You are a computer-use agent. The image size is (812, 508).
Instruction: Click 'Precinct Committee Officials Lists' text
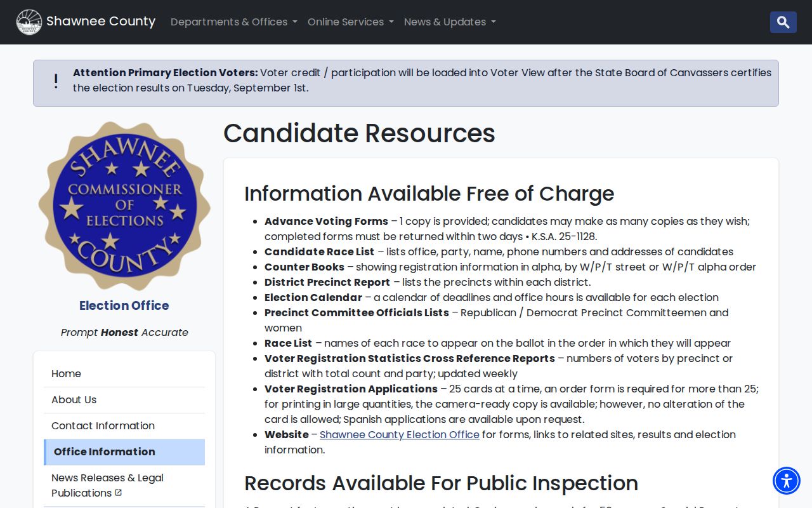click(x=357, y=313)
